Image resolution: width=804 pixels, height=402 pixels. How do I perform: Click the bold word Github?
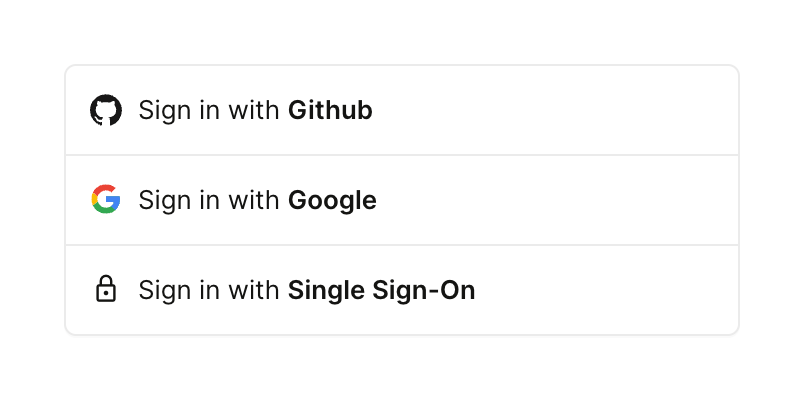click(x=330, y=110)
